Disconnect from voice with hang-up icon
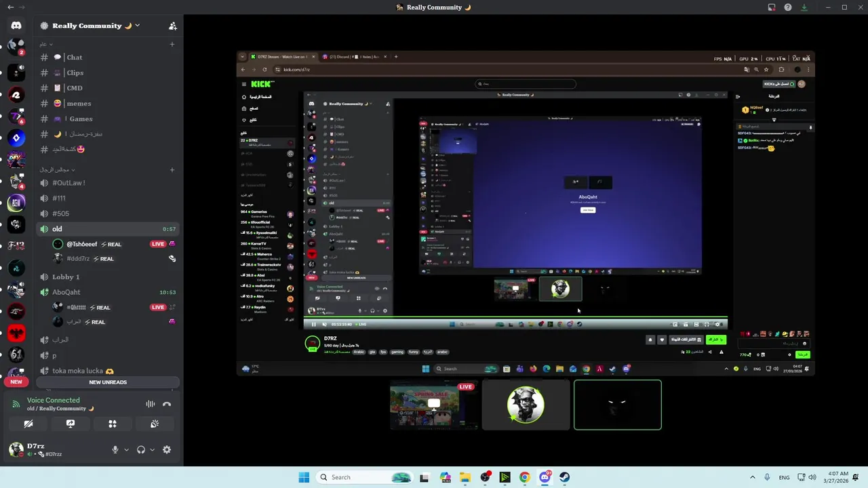This screenshot has width=868, height=488. click(167, 404)
